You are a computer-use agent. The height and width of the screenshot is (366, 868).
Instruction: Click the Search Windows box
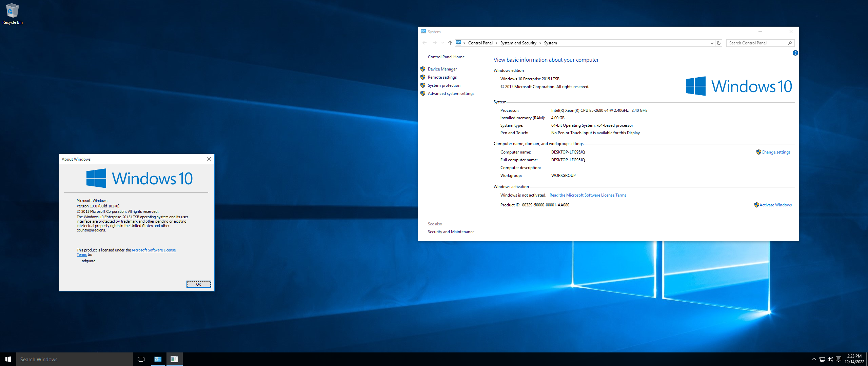(75, 359)
